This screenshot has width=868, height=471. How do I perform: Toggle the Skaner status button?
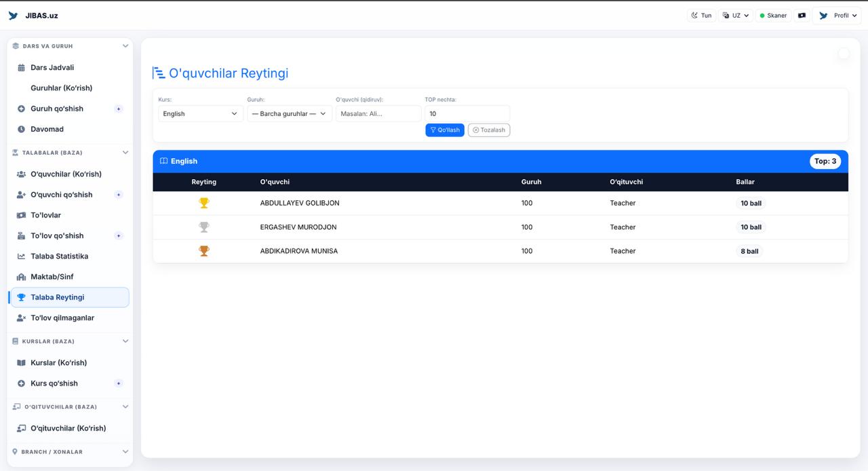[x=773, y=16]
